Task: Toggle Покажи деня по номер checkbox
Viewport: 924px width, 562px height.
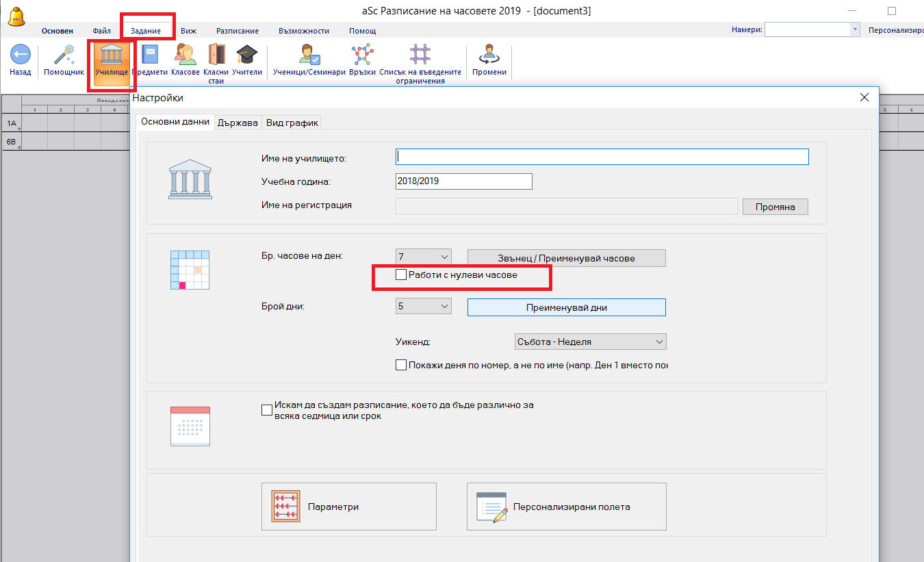Action: pos(401,366)
